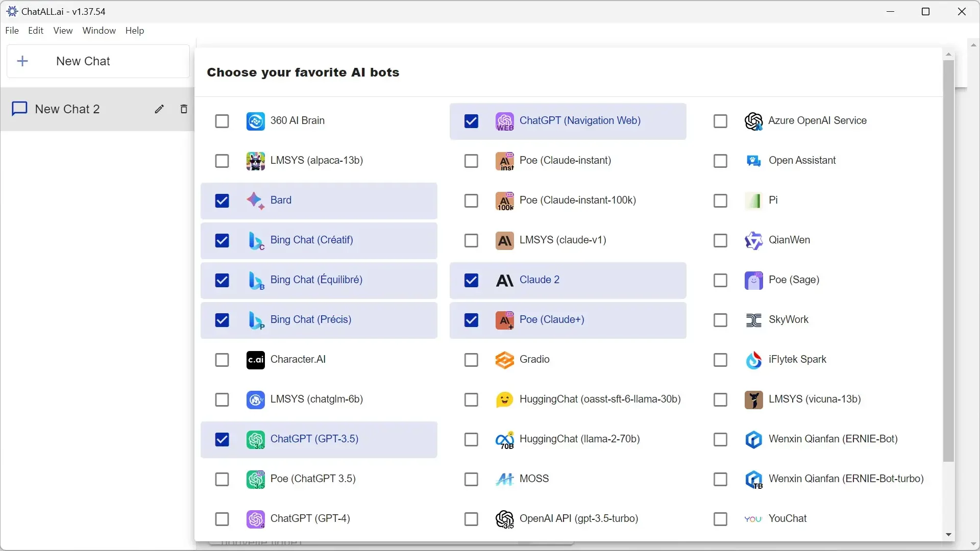The width and height of the screenshot is (980, 551).
Task: Click the Wenxin Qianfan ERNIE-Bot icon
Action: pyautogui.click(x=753, y=440)
